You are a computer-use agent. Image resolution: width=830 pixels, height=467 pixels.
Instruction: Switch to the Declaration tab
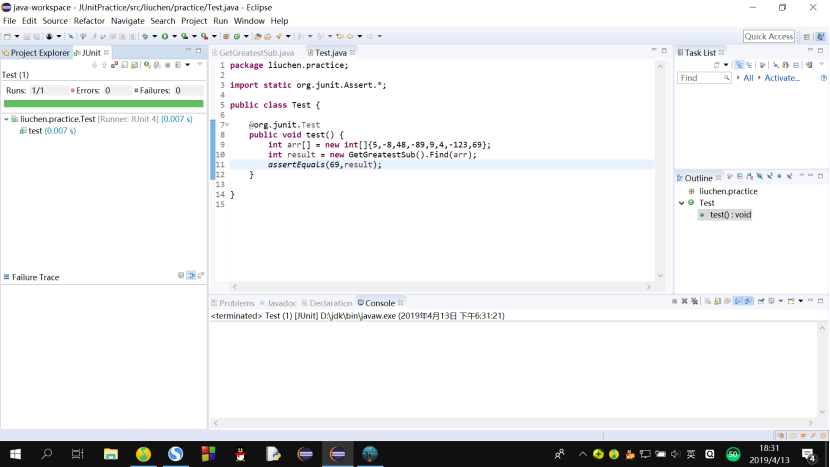(x=327, y=303)
